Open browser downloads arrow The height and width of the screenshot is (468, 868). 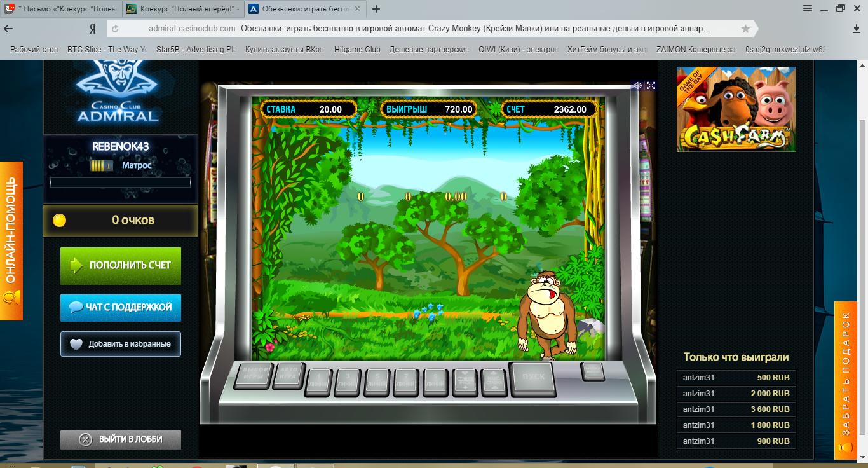[x=856, y=29]
